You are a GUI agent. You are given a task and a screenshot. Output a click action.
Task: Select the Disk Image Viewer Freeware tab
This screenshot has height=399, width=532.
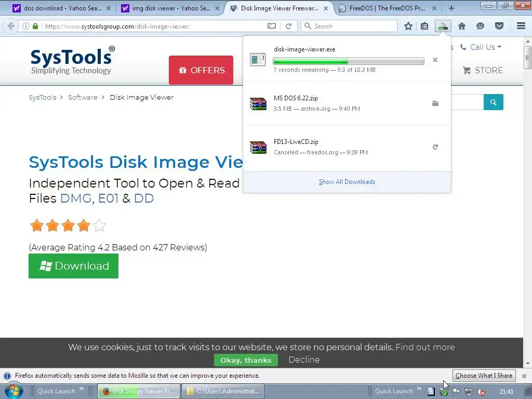tap(279, 8)
